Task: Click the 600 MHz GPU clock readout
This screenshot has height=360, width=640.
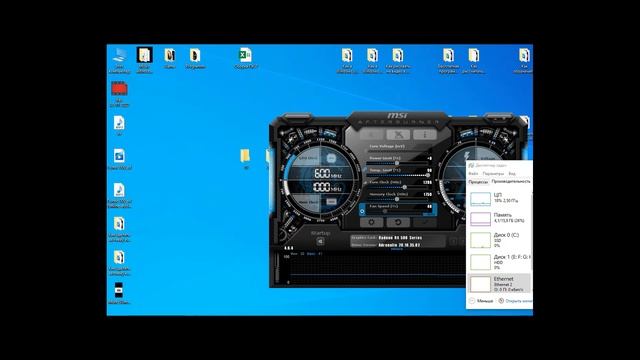Action: point(327,174)
